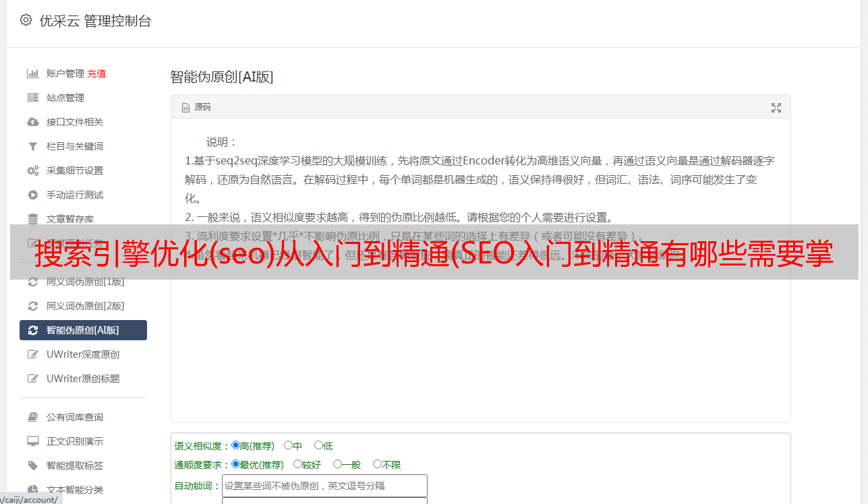Open 账户管理 in the sidebar
The image size is (868, 504).
pos(65,73)
